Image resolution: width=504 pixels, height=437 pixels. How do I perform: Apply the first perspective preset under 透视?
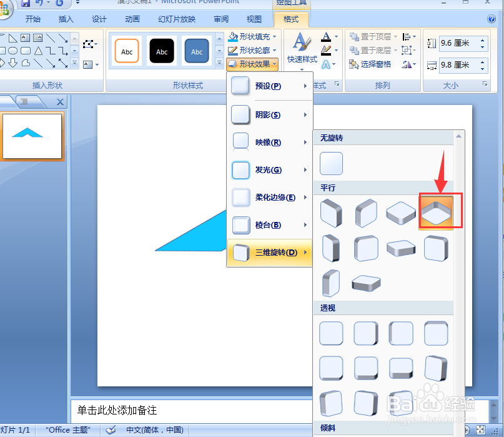click(331, 333)
